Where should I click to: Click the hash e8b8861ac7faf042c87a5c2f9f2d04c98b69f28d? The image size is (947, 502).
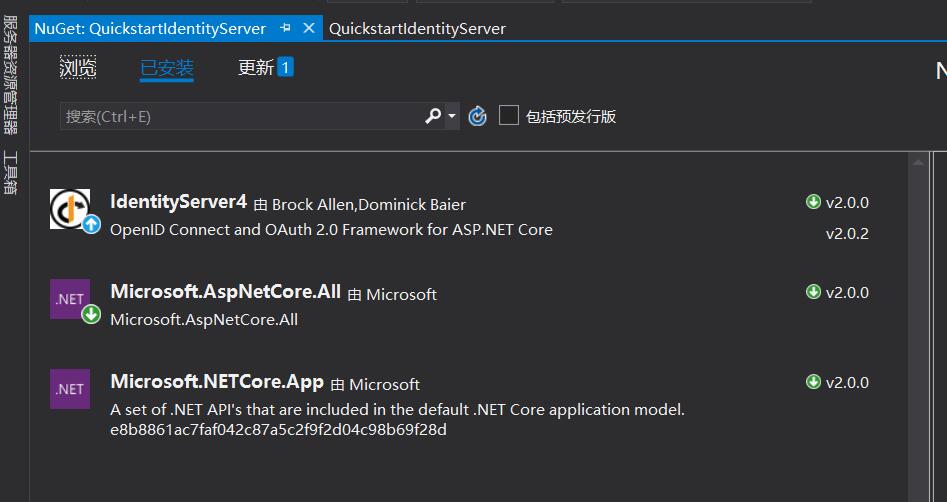[x=278, y=430]
